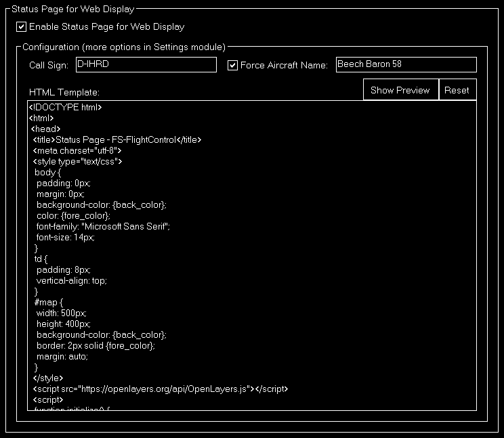Click the <html> tag line
Viewport: 504px width, 438px height.
pyautogui.click(x=41, y=118)
